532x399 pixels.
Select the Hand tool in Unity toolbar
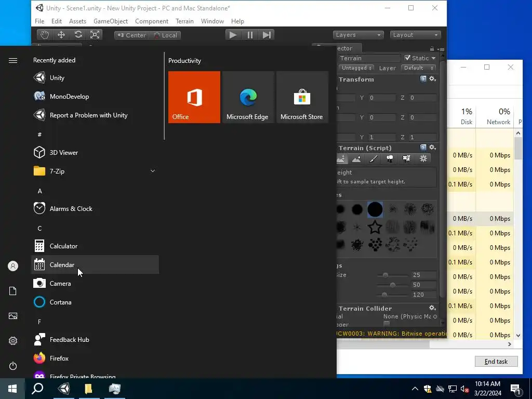(x=45, y=35)
